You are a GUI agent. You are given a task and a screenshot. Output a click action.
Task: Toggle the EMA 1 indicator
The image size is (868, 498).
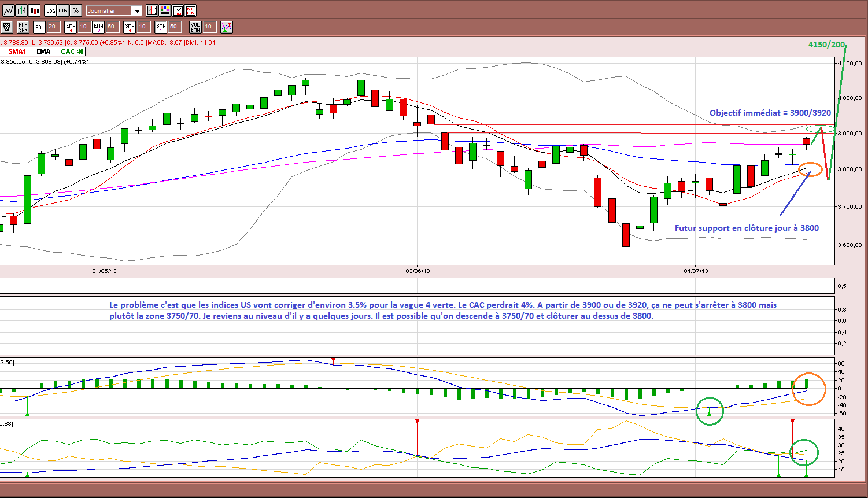click(71, 27)
